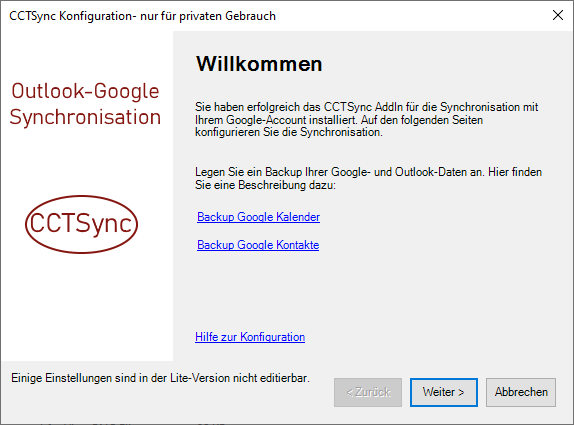Open the Backup Google Kontakte link
Screen dimensions: 574x425
click(x=258, y=245)
